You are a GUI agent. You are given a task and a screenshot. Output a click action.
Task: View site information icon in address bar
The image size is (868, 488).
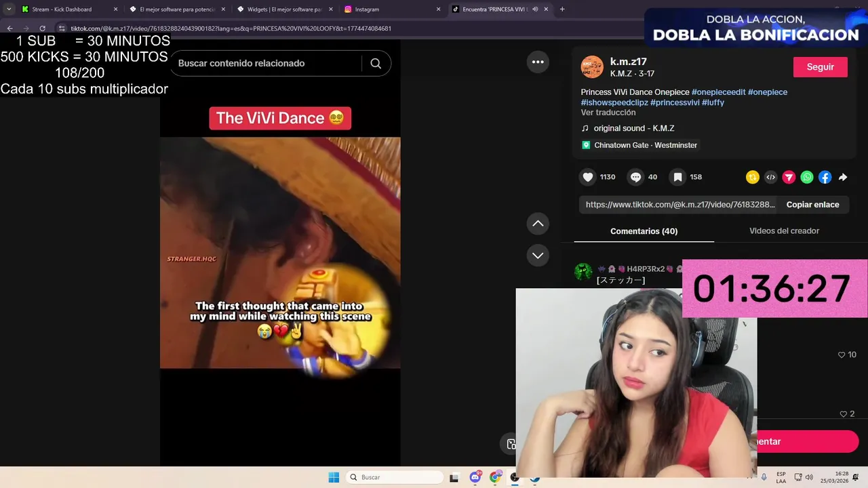coord(62,28)
